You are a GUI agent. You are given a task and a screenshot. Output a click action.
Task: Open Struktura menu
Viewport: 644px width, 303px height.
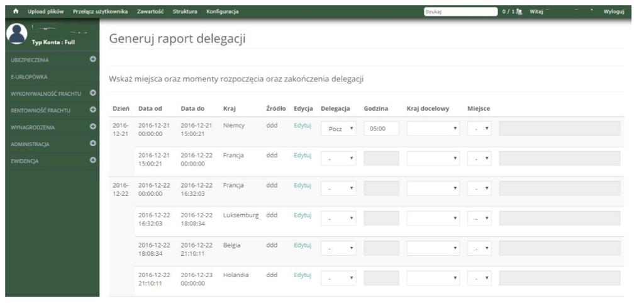pyautogui.click(x=185, y=11)
